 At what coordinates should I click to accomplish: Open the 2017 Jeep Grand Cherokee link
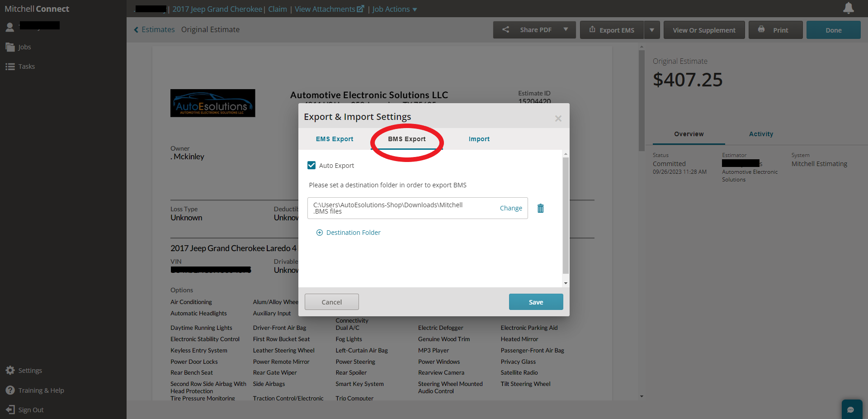click(x=217, y=9)
